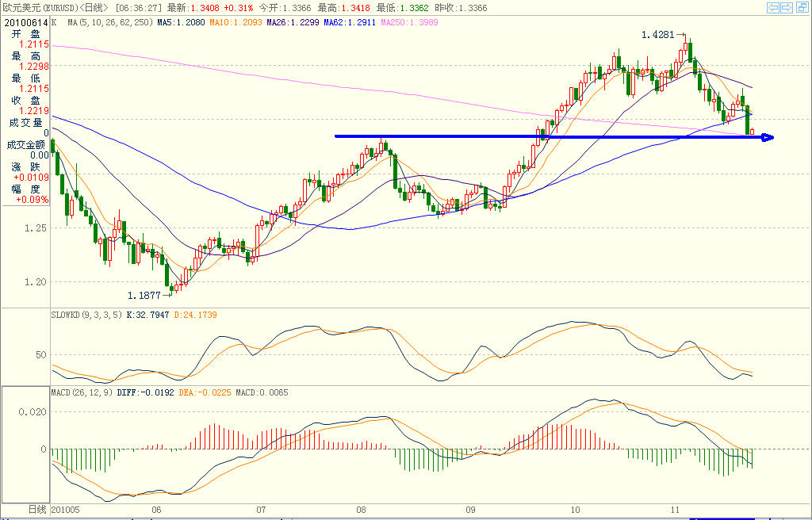The width and height of the screenshot is (812, 520).
Task: Click the purple MA26:1.2299 legend value
Action: pos(293,23)
